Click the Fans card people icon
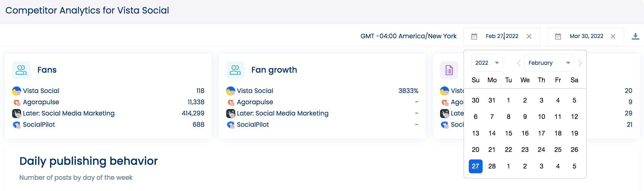644x191 pixels. (21, 70)
